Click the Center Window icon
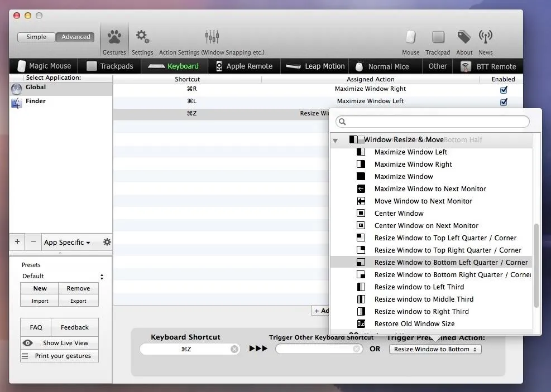Viewport: 551px width, 392px height. (x=361, y=214)
